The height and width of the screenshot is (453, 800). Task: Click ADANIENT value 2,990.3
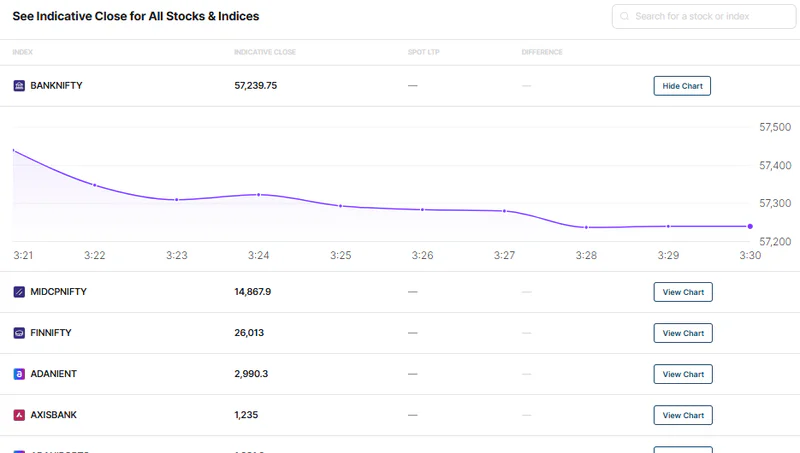251,374
